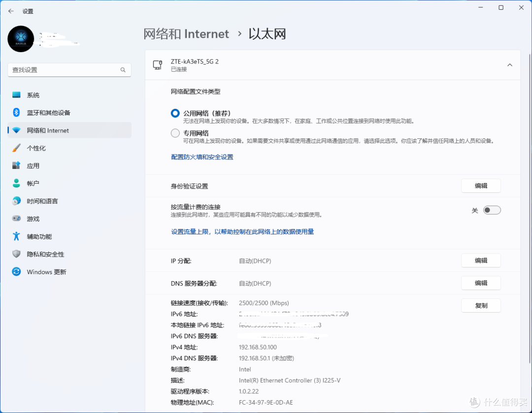Click the 游戏 controller icon
The width and height of the screenshot is (532, 413).
pyautogui.click(x=16, y=219)
